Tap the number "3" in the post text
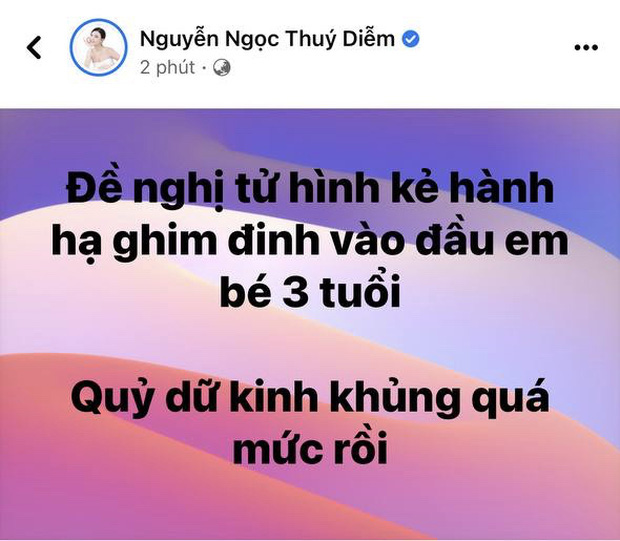 (x=296, y=292)
